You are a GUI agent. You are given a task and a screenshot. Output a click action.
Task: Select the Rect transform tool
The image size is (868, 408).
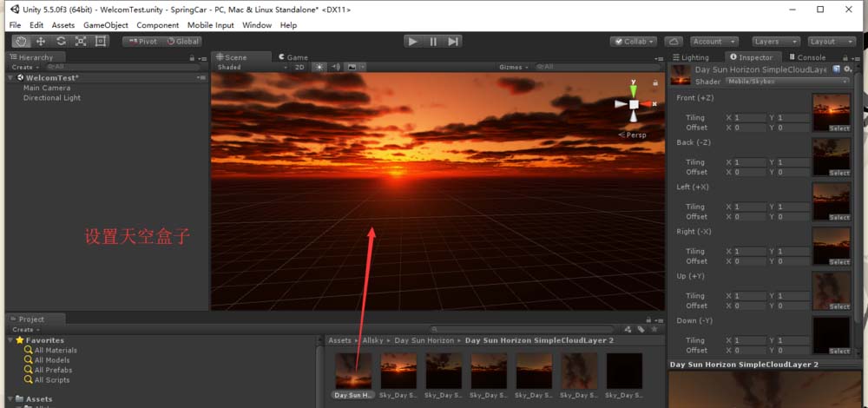pos(100,42)
